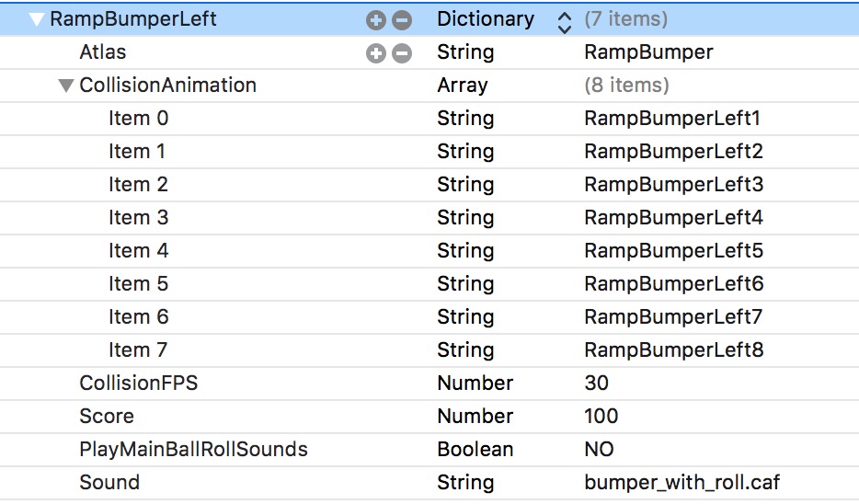Image resolution: width=859 pixels, height=504 pixels.
Task: Delete the Atlas row with minus icon
Action: [x=402, y=53]
